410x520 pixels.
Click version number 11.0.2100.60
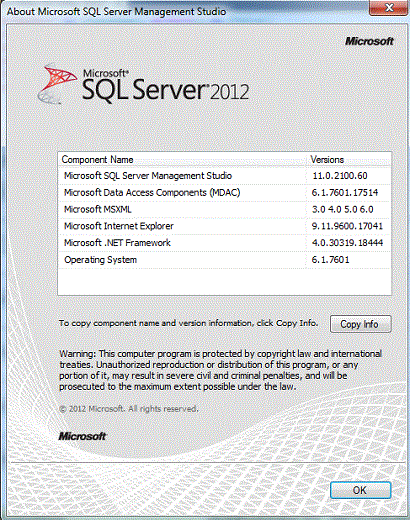tap(340, 176)
